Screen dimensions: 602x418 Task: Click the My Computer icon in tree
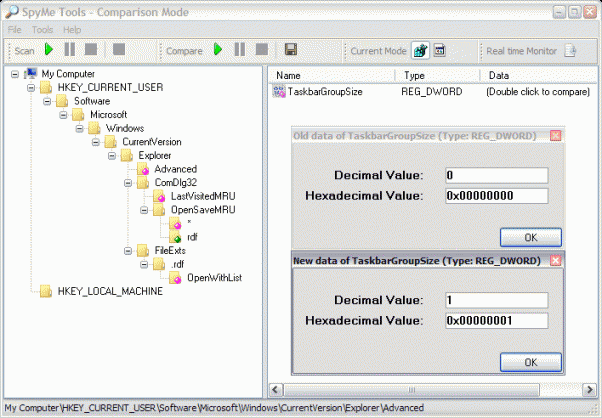point(31,73)
